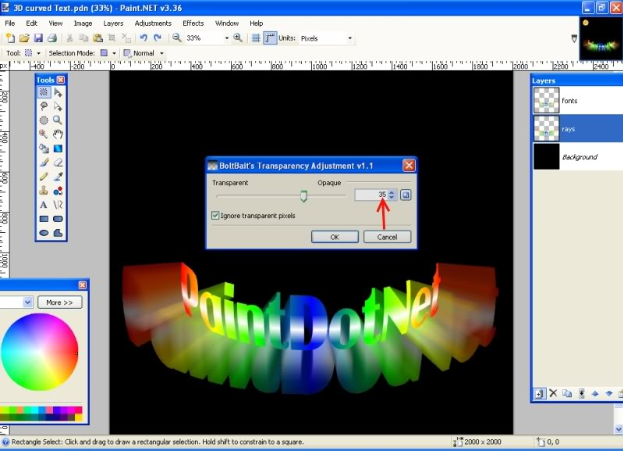Screen dimensions: 623x451
Task: Click Delete Layer X icon in Layers
Action: (553, 393)
